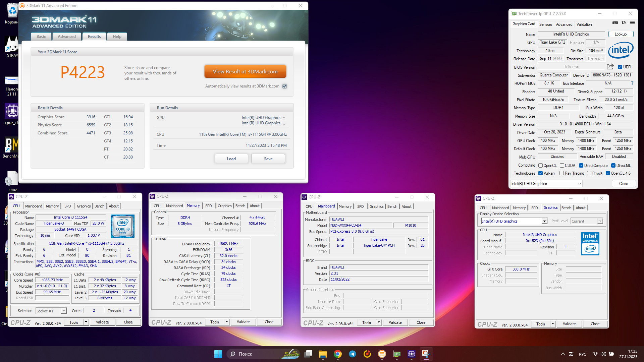Image resolution: width=644 pixels, height=362 pixels.
Task: Click the Bench tab in CPU-Z Graphics window
Action: pos(566,208)
